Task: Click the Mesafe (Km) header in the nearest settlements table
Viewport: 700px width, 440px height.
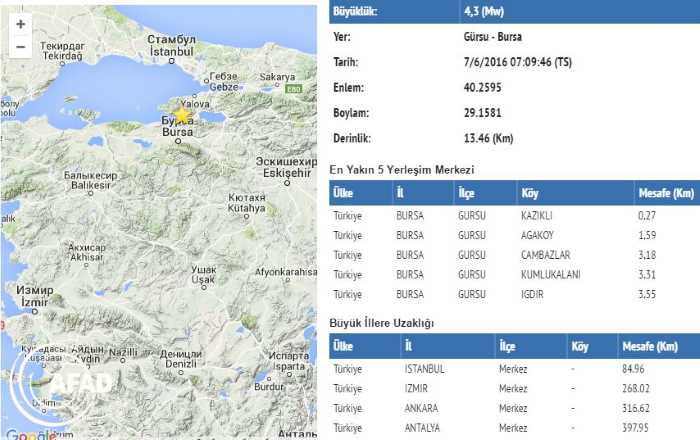Action: (x=665, y=191)
